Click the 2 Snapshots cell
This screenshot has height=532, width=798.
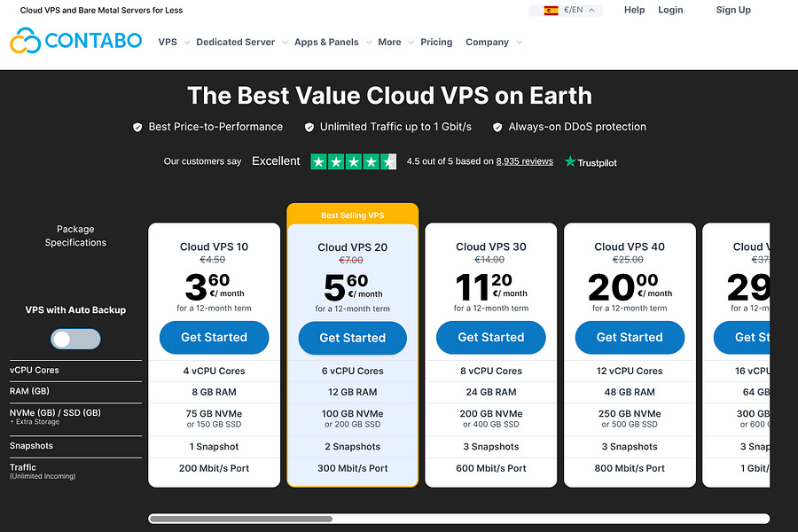pos(353,447)
